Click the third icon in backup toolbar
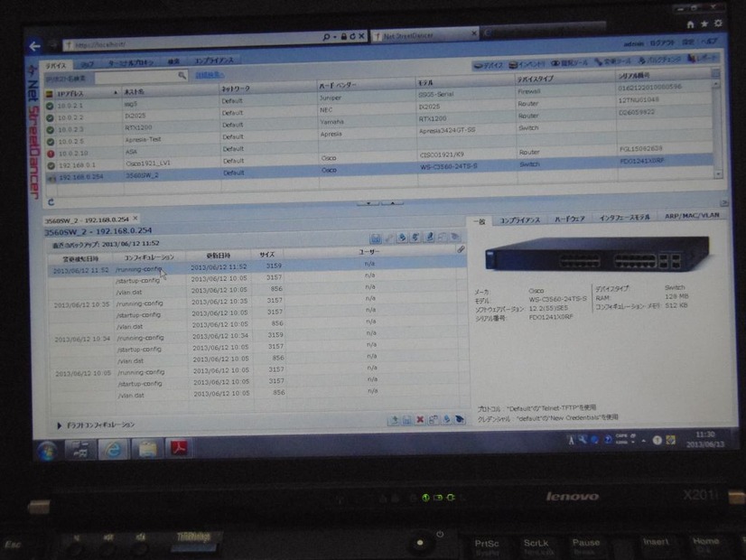Screen dimensions: 746x560 (402, 238)
